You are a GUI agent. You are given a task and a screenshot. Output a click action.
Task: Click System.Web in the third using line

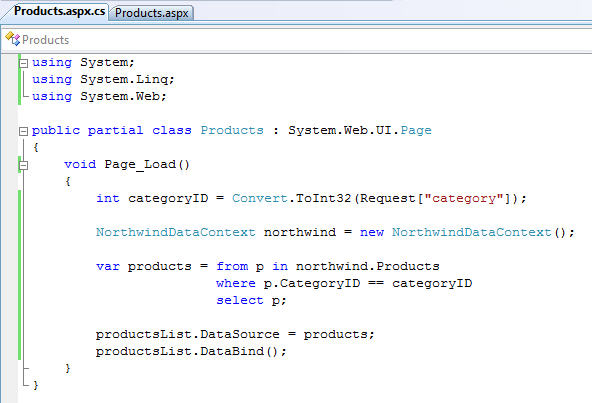[x=120, y=96]
